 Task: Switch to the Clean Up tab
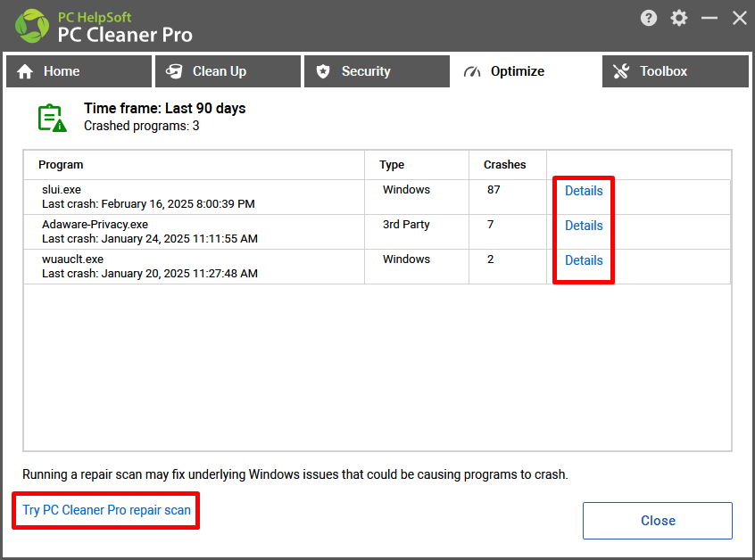pos(228,71)
